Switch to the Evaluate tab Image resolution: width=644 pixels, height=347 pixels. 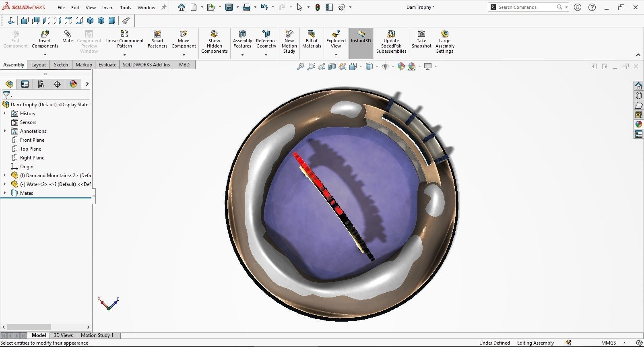[x=107, y=64]
